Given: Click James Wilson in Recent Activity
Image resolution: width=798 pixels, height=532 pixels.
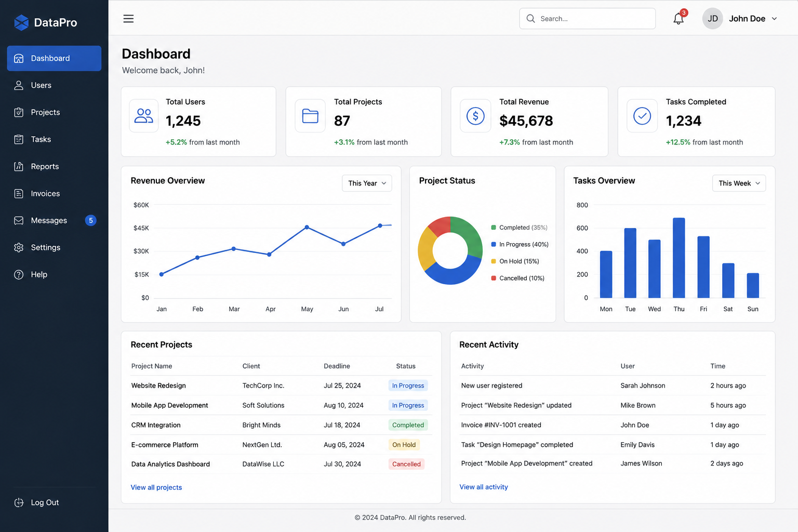Looking at the screenshot, I should point(641,463).
